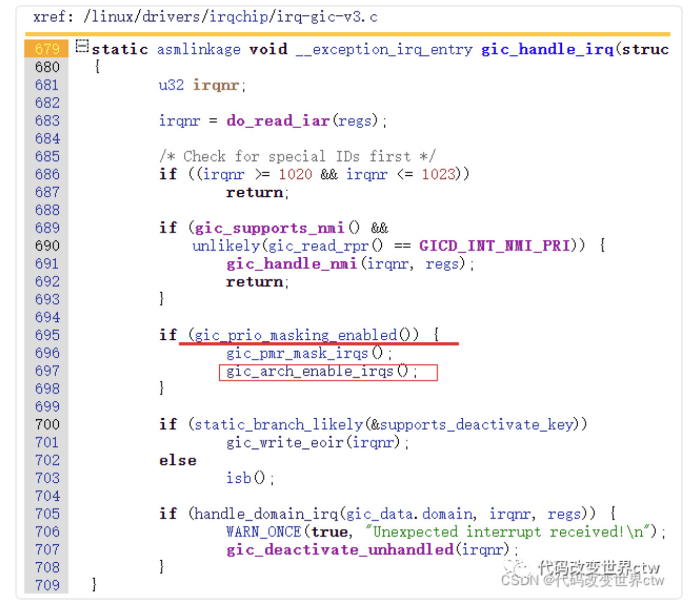Screen dimensions: 700x612
Task: Open gic_write_eoir function reference
Action: tap(285, 442)
